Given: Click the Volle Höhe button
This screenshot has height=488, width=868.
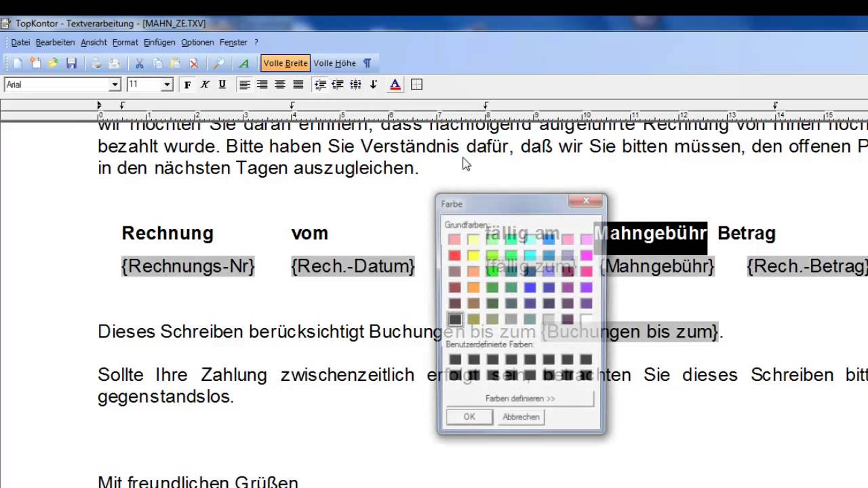Looking at the screenshot, I should click(334, 63).
